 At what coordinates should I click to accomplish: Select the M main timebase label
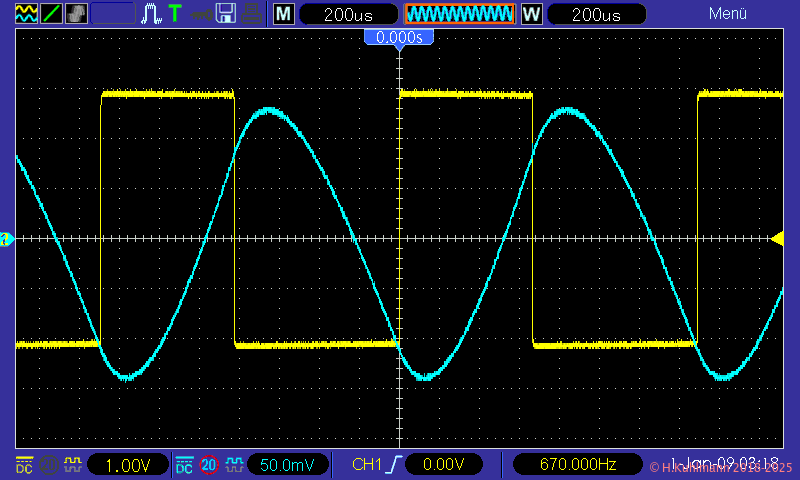click(x=285, y=14)
